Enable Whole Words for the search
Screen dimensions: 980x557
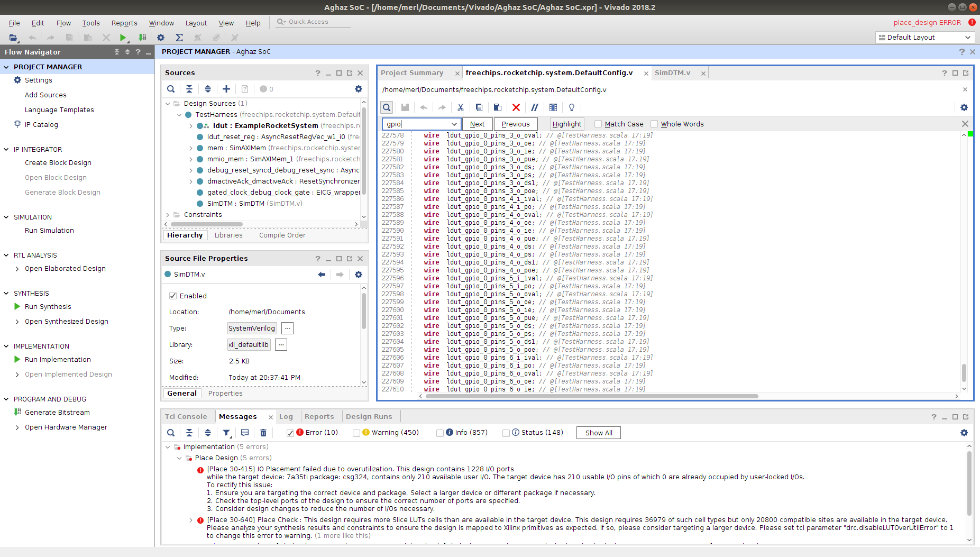[654, 124]
